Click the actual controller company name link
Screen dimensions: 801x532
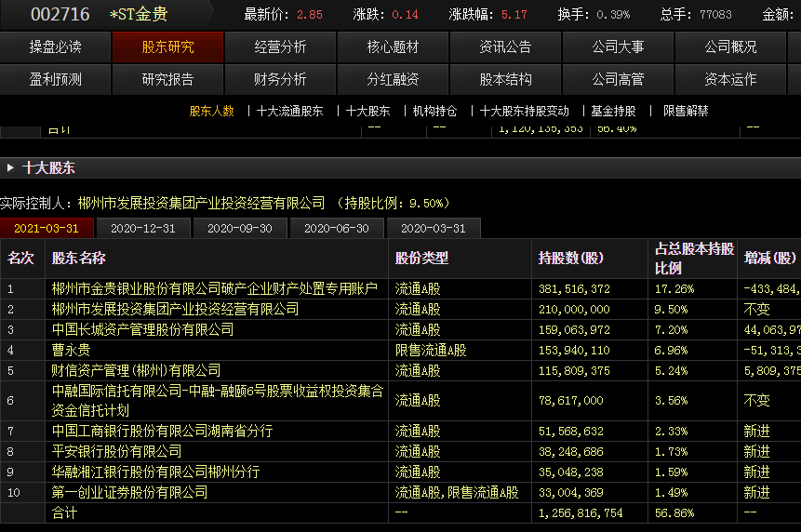pyautogui.click(x=201, y=203)
